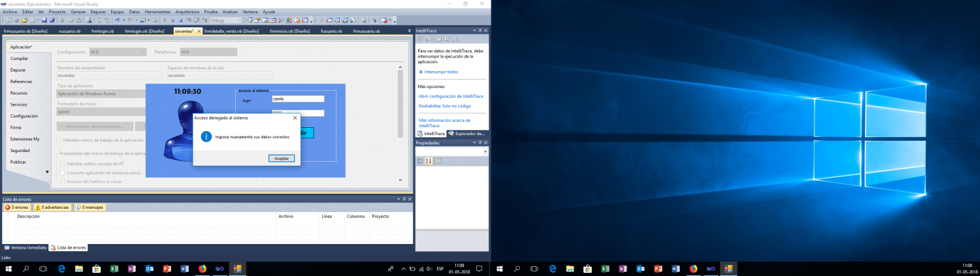The image size is (980, 276).
Task: Toggle the '0 errores' filter button
Action: coord(16,207)
